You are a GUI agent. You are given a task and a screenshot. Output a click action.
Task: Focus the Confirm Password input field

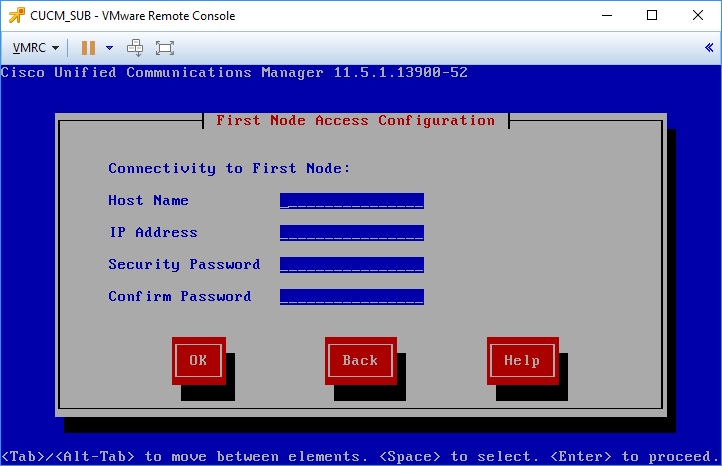coord(352,297)
